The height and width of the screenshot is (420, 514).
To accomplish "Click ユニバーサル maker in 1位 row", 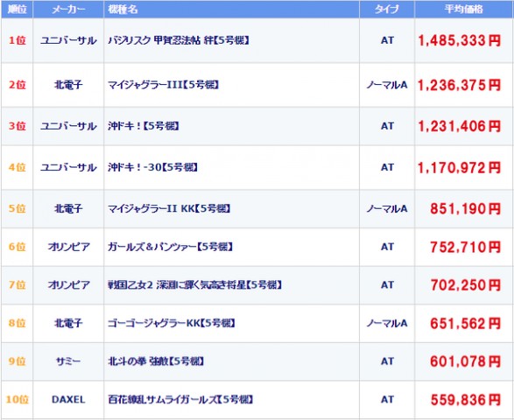I will pos(68,40).
